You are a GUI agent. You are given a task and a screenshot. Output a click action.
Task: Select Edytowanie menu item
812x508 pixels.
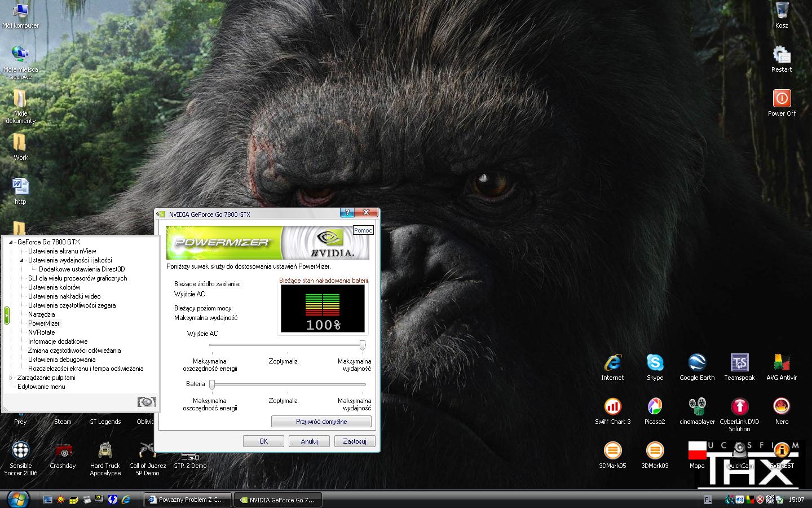41,387
